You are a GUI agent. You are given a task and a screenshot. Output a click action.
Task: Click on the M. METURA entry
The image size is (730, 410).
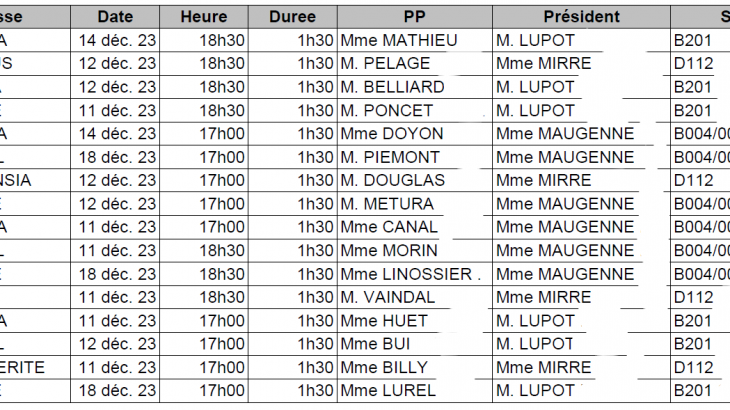click(388, 204)
